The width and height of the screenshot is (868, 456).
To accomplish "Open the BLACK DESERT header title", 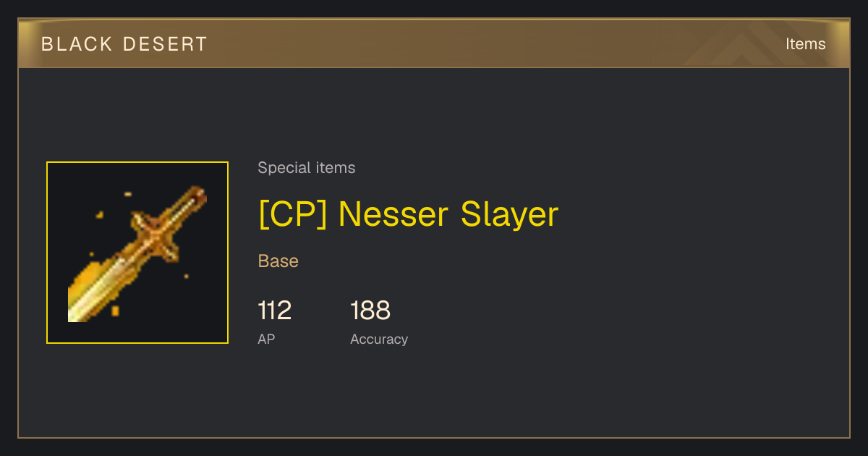I will coord(124,44).
